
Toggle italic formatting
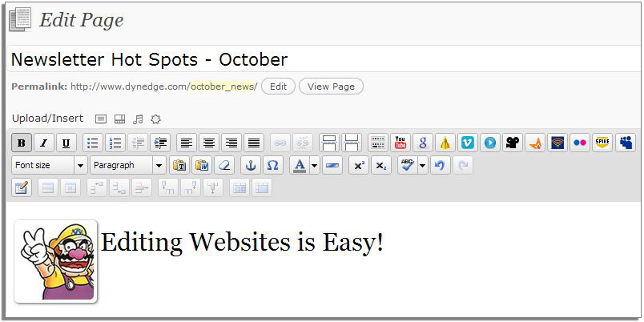(x=43, y=143)
